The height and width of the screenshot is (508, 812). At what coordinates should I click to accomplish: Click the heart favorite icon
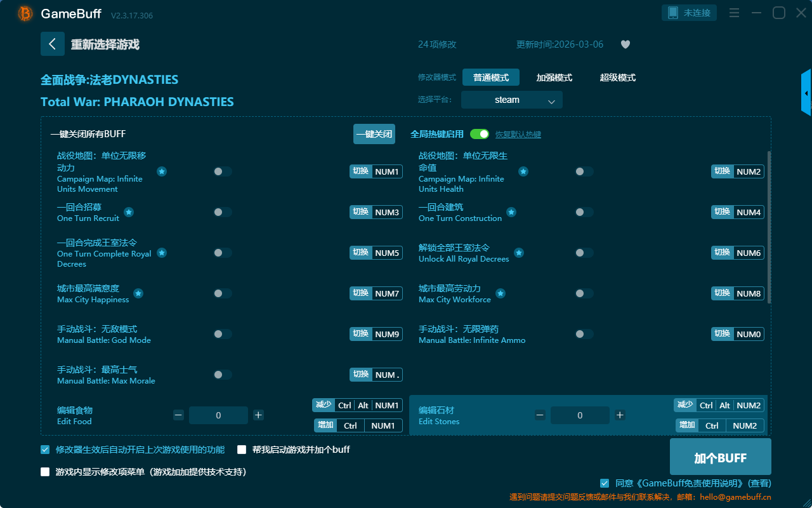(625, 44)
